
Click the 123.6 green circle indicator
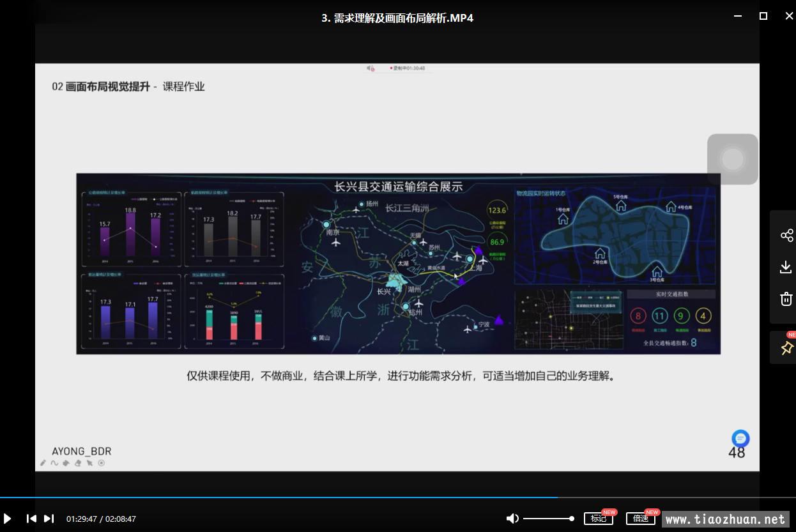coord(496,210)
